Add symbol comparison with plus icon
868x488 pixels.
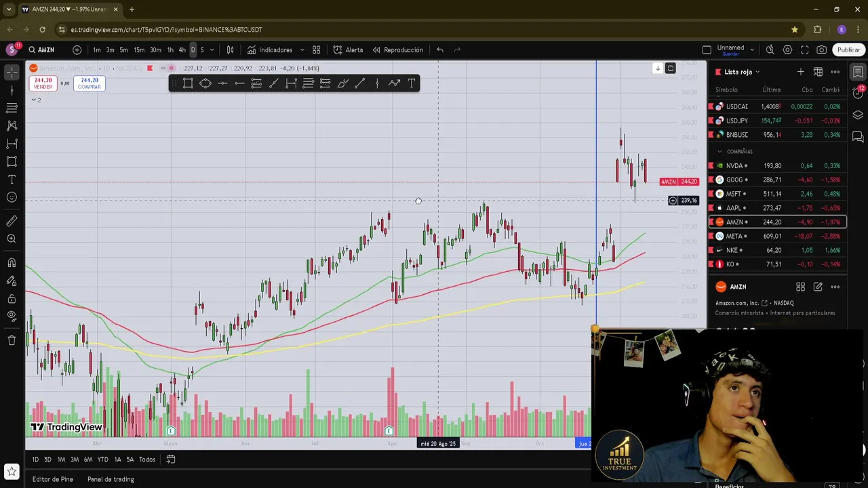point(77,49)
